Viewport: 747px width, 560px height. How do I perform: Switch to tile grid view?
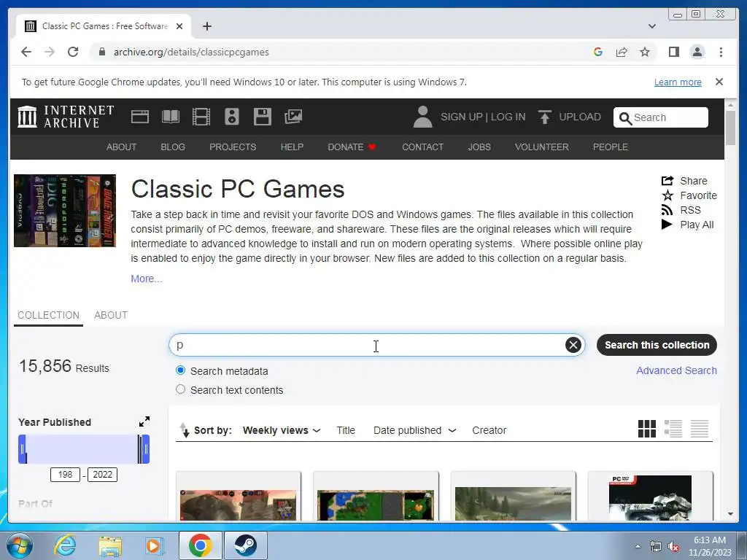tap(646, 429)
